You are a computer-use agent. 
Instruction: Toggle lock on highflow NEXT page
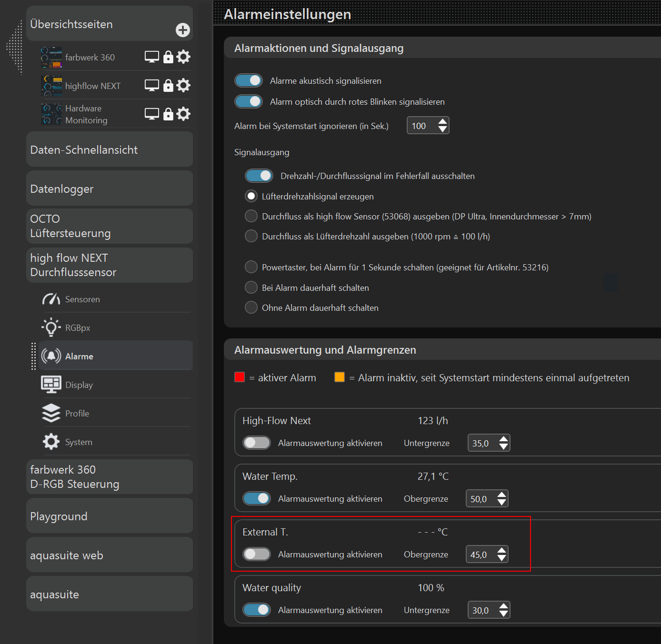168,86
